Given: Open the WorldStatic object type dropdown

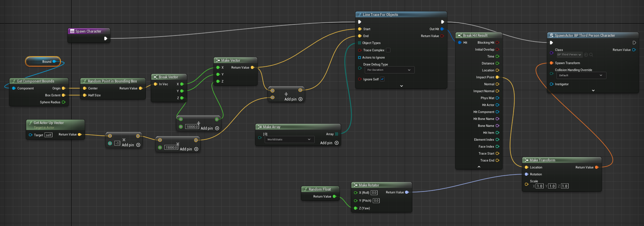Looking at the screenshot, I should click(289, 139).
